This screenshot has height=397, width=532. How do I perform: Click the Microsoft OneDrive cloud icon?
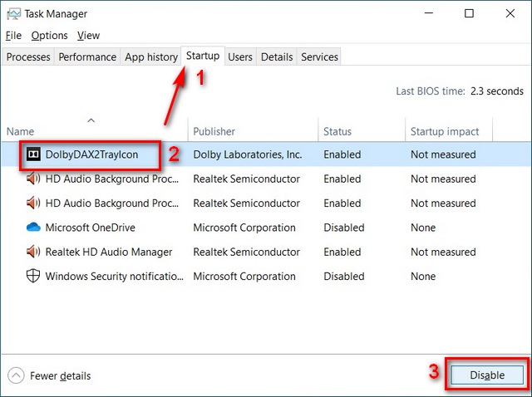pos(33,227)
